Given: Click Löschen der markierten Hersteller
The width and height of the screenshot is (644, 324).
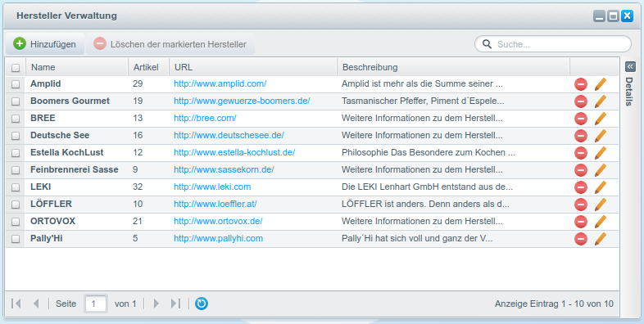Looking at the screenshot, I should (x=170, y=44).
